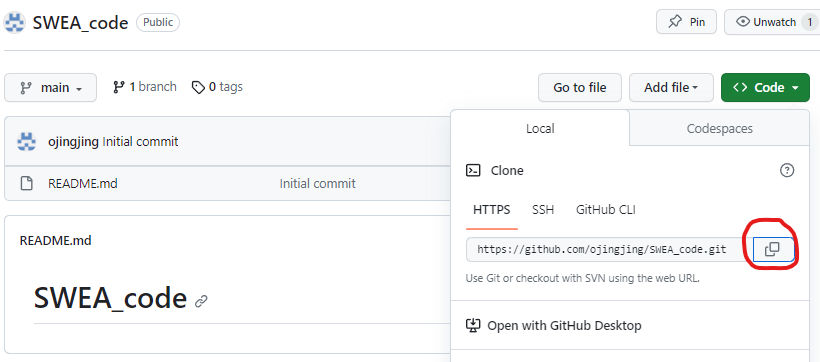This screenshot has height=362, width=820.
Task: Click the GitHub Desktop download icon
Action: [x=473, y=326]
